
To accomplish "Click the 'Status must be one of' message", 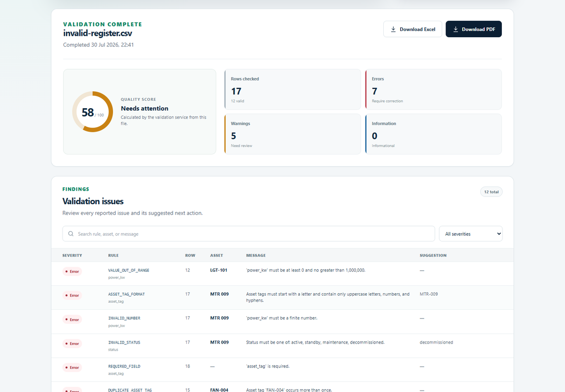I will [315, 342].
